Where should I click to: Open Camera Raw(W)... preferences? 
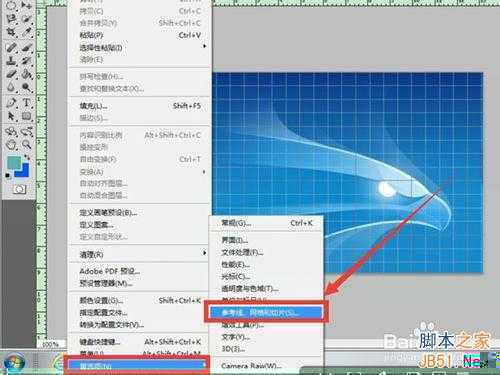coord(266,366)
